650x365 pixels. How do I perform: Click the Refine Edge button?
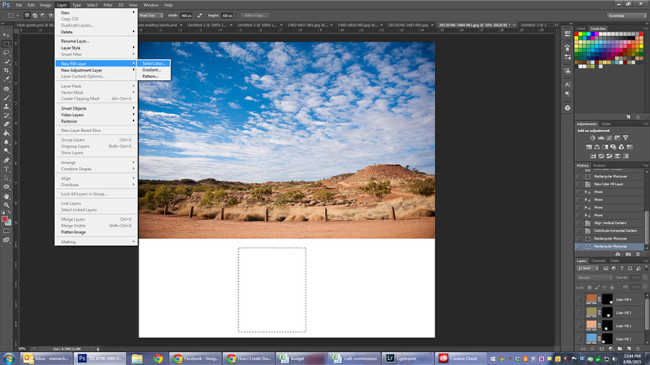click(x=255, y=15)
